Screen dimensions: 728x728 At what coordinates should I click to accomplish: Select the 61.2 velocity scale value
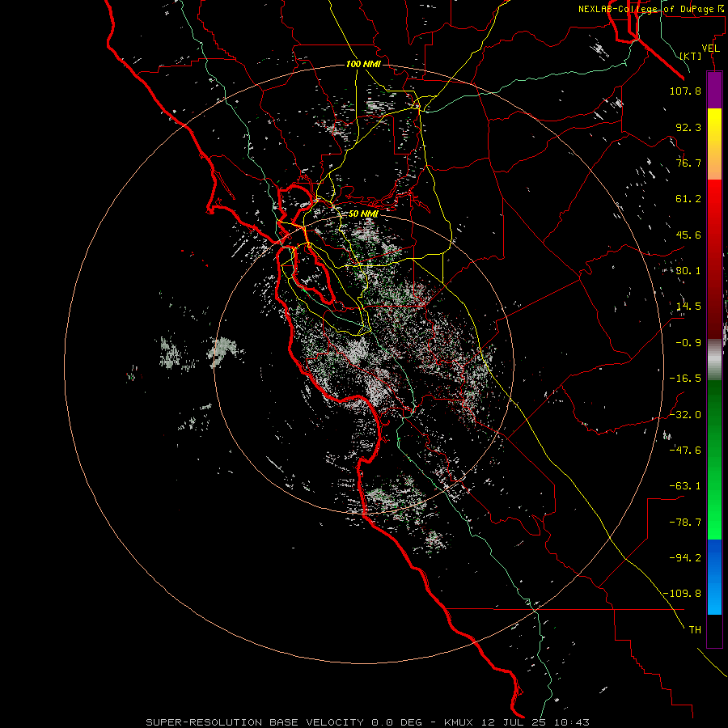pyautogui.click(x=688, y=199)
